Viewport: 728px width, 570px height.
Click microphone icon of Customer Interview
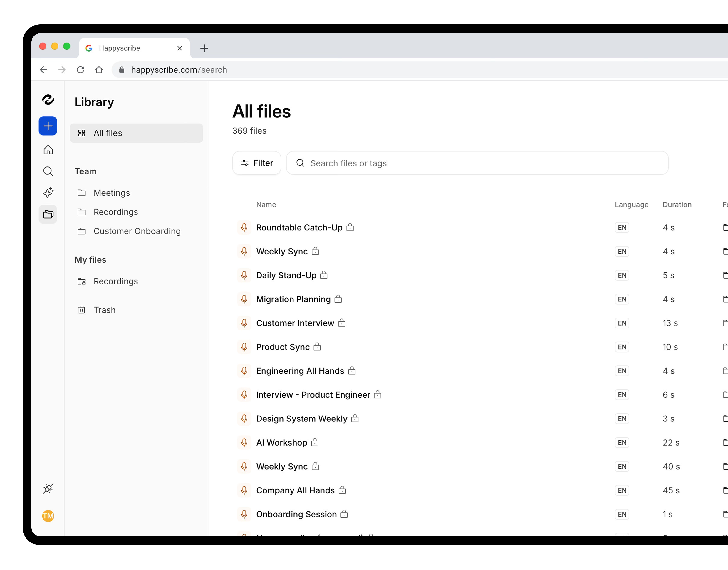(x=244, y=323)
